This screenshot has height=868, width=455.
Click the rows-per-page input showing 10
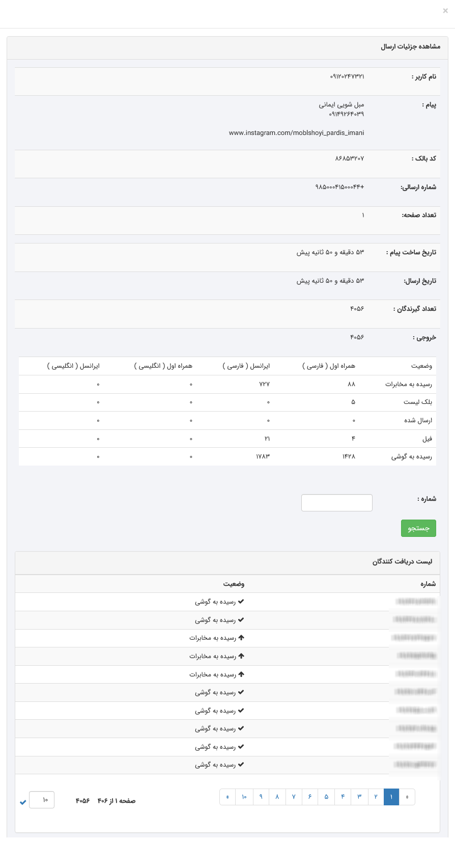click(42, 800)
